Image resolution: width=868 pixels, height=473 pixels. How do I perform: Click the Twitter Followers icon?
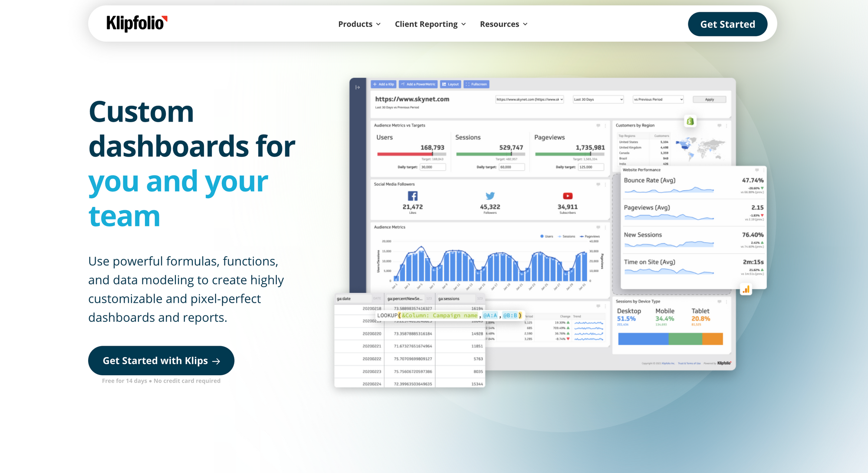[489, 196]
